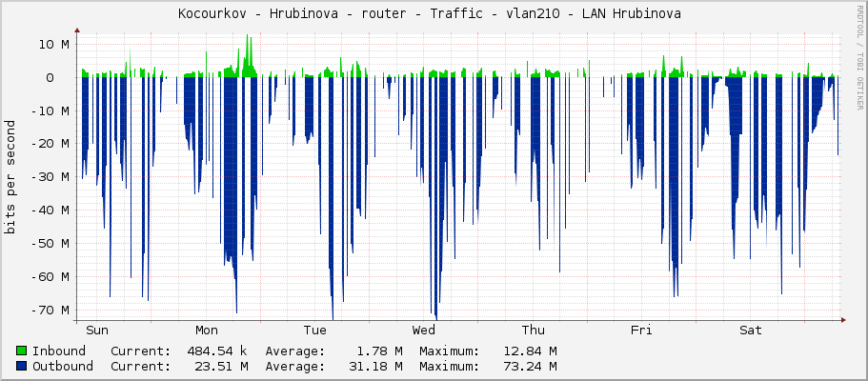The width and height of the screenshot is (868, 381).
Task: Click the Outbound current value 23.51 M
Action: [221, 366]
